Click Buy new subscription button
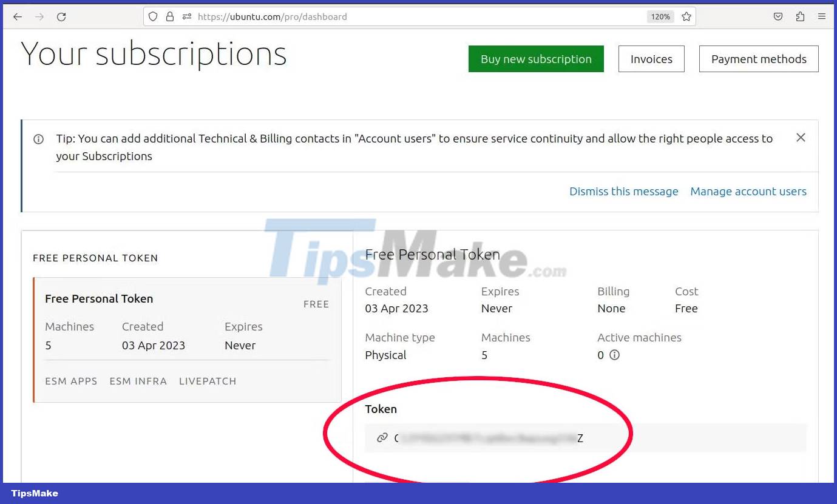837x504 pixels. click(x=536, y=59)
